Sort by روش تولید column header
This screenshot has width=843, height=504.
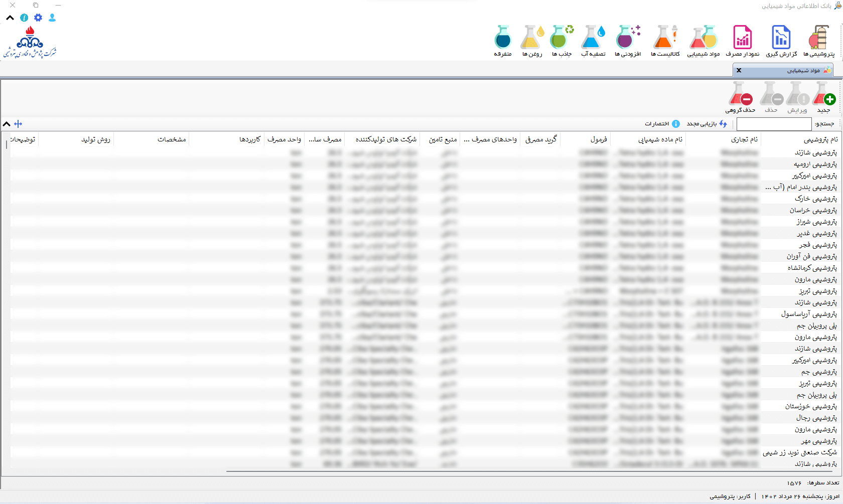[x=76, y=139]
